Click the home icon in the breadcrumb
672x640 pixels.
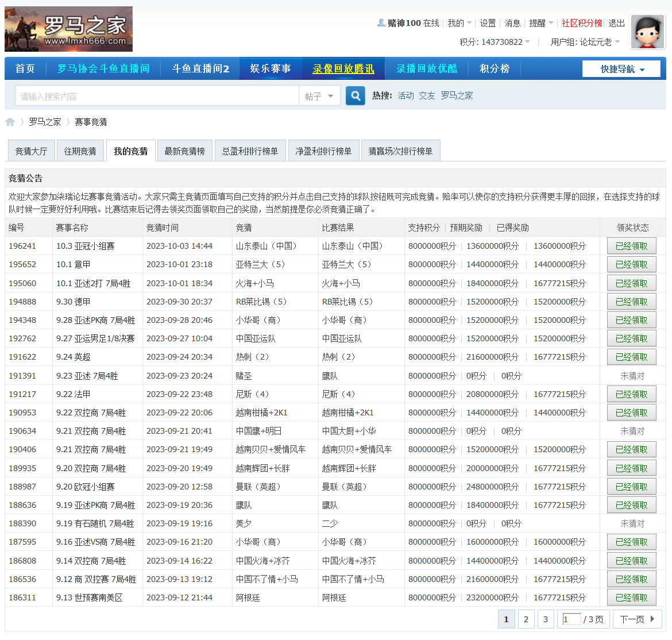10,121
